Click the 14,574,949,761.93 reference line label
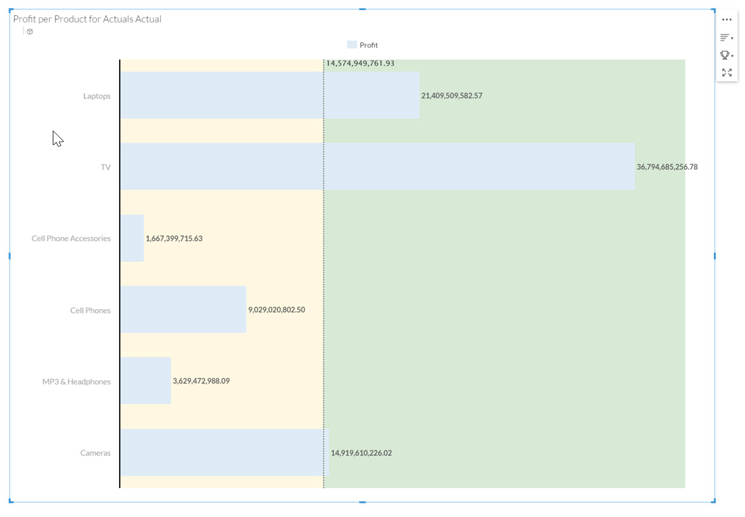 [360, 63]
